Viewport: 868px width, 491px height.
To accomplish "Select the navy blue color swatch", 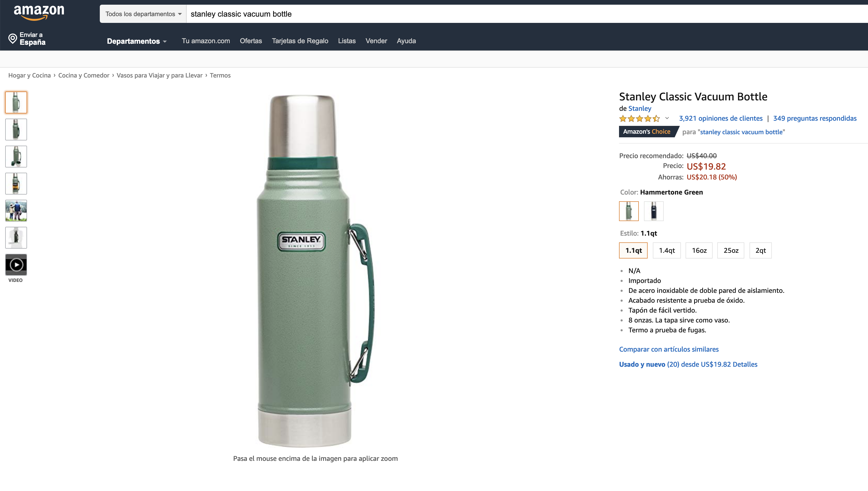I will coord(653,211).
